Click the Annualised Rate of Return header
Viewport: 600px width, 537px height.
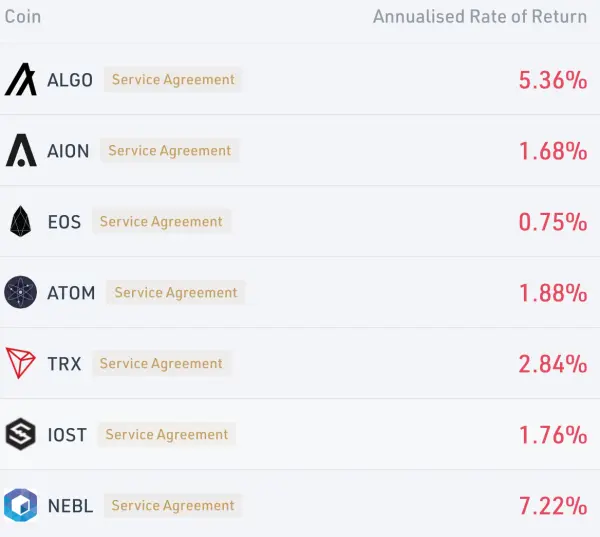click(x=480, y=17)
